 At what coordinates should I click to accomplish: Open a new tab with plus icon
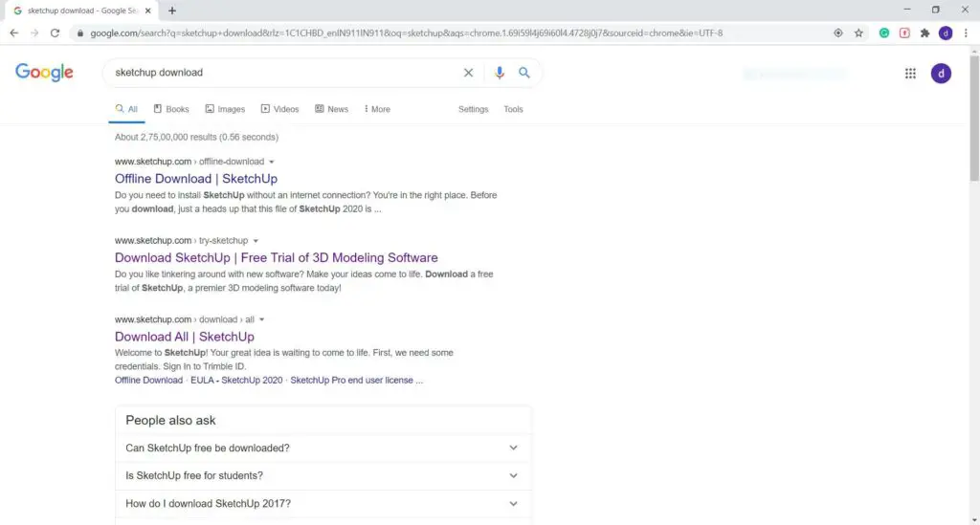coord(172,11)
